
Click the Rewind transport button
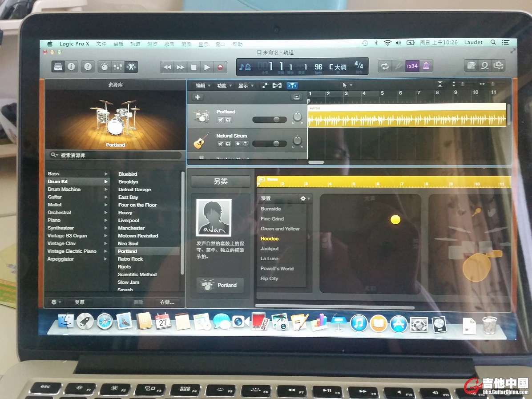click(x=167, y=67)
